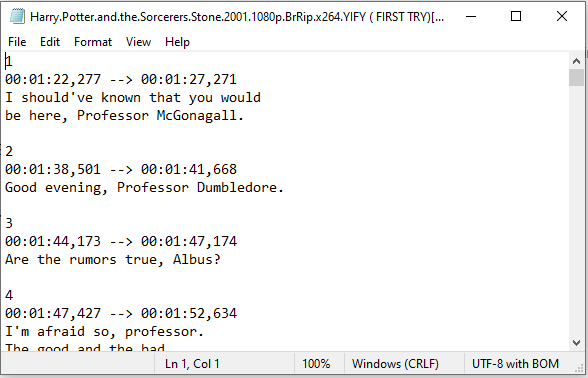588x378 pixels.
Task: Minimize the Notepad window
Action: tap(471, 16)
